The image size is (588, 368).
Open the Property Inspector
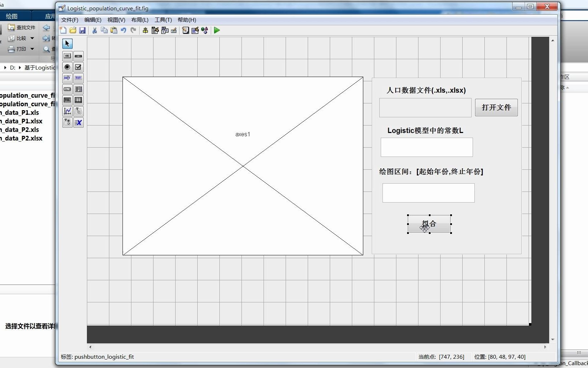click(x=195, y=31)
